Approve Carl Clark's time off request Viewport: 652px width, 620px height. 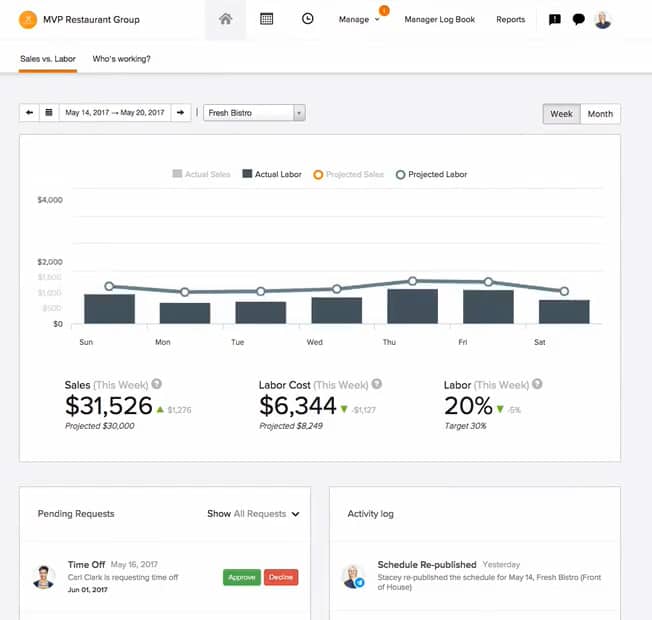click(x=242, y=577)
